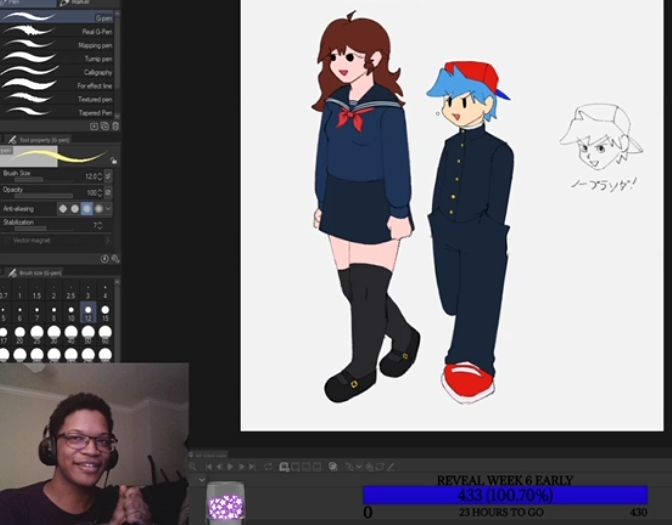
Task: Choose the For effect line brush
Action: tap(57, 86)
